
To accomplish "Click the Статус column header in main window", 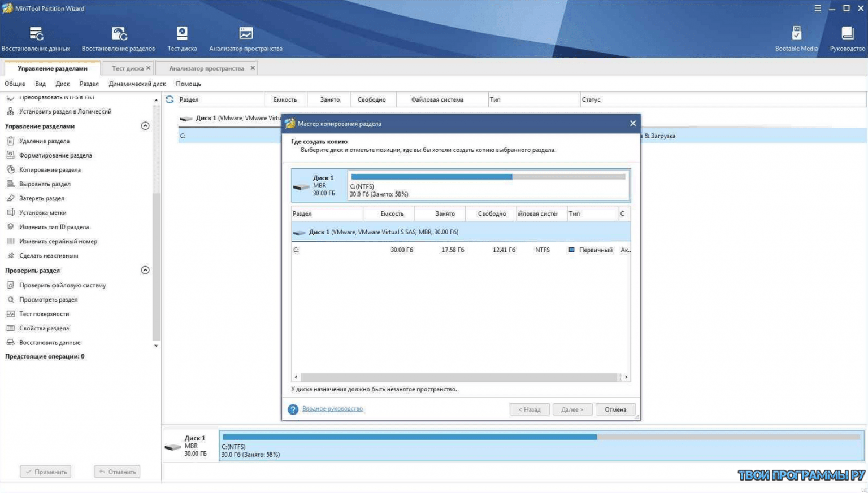I will pos(723,99).
